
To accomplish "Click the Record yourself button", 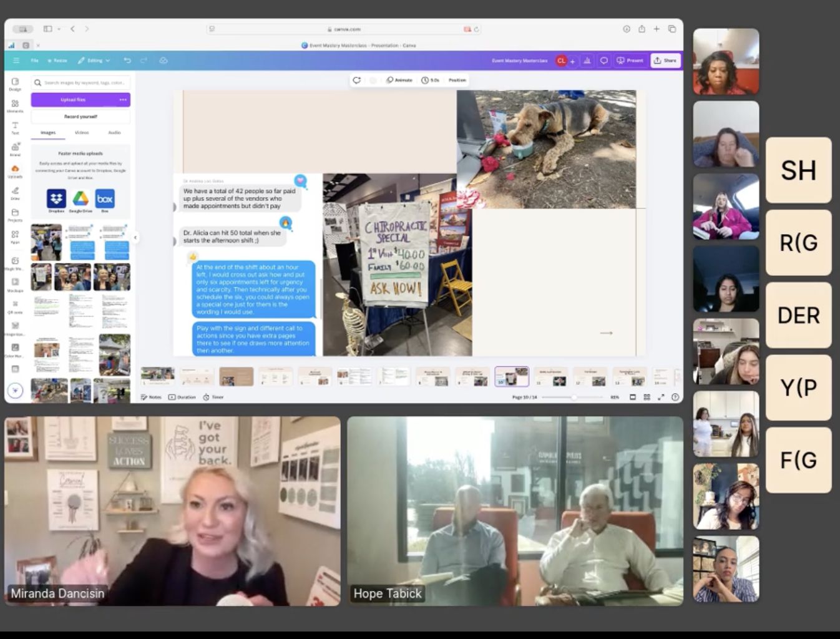I will [81, 117].
